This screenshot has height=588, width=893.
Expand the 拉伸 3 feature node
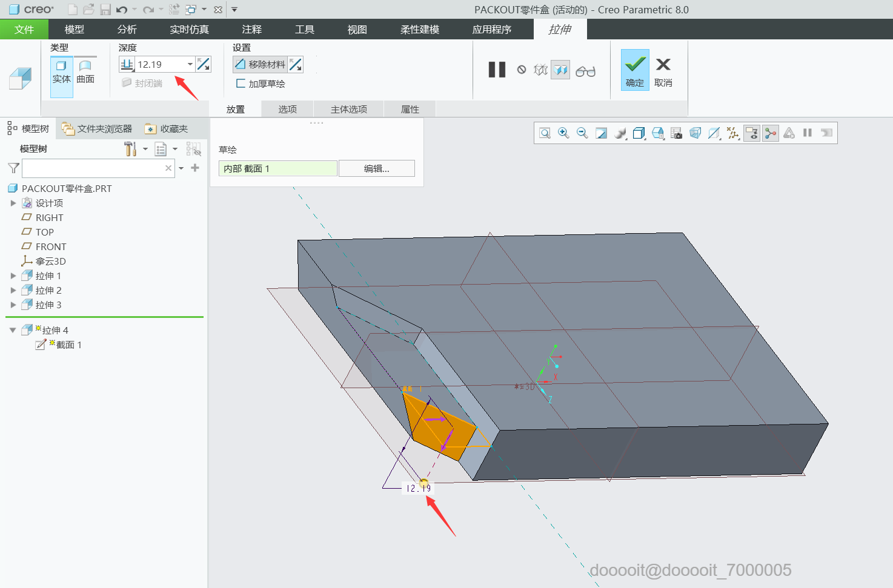coord(13,305)
